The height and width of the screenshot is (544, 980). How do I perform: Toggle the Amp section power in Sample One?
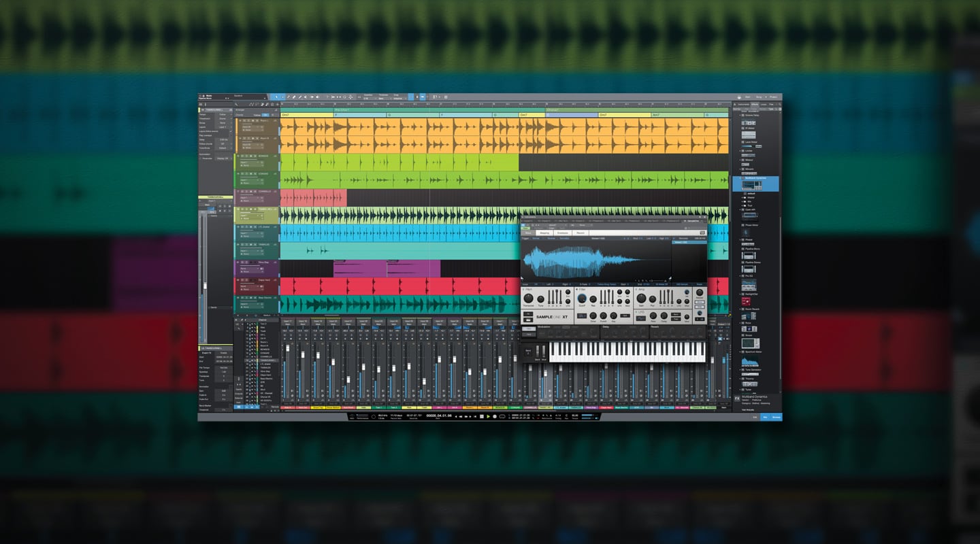(x=636, y=289)
